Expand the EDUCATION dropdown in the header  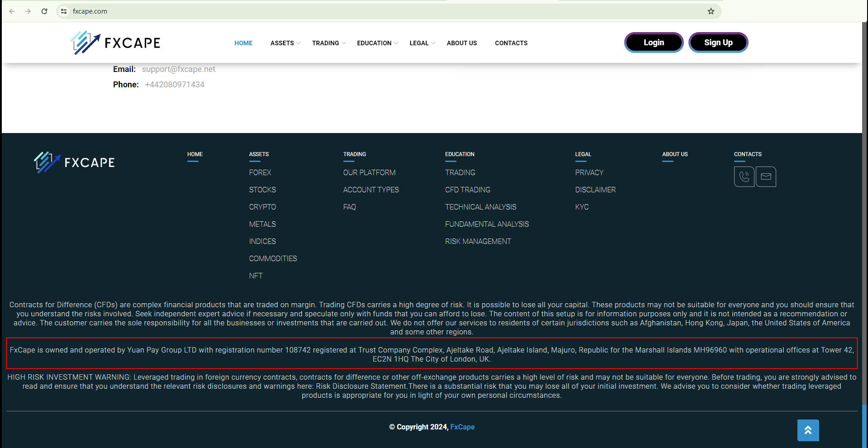pyautogui.click(x=377, y=43)
